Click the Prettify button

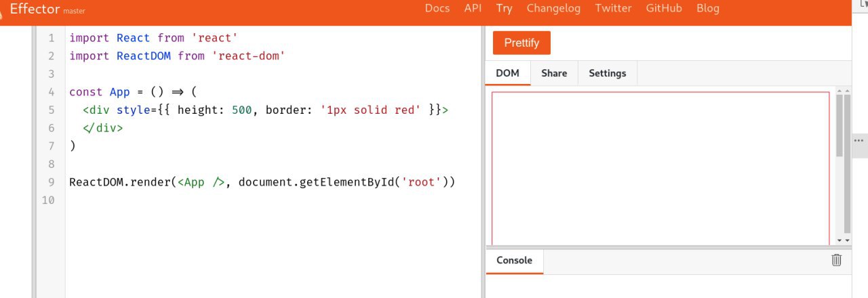pyautogui.click(x=521, y=43)
